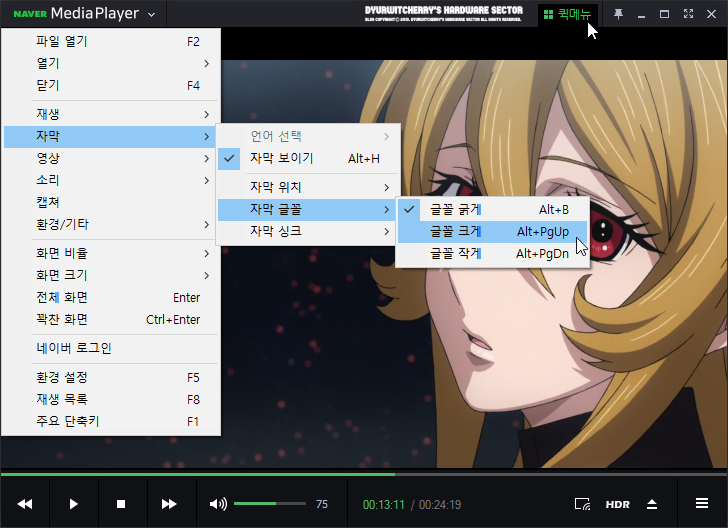Expand the 화면 비율 submenu
The image size is (728, 528).
pyautogui.click(x=111, y=254)
